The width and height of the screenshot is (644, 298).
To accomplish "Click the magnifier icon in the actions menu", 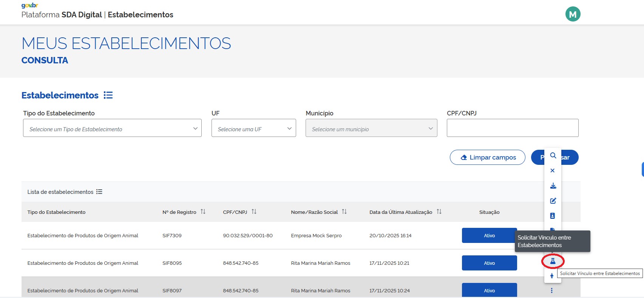I will (553, 155).
